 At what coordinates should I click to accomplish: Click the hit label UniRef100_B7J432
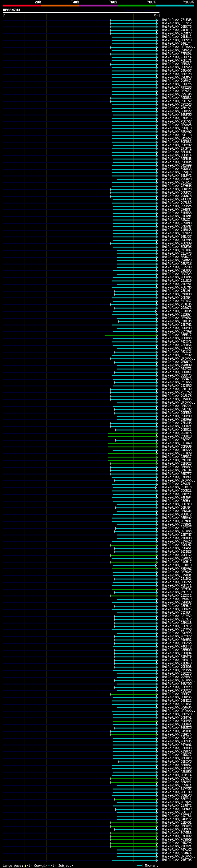click(177, 349)
